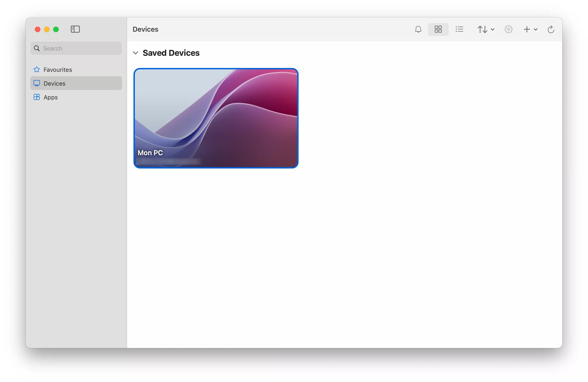Collapse the Saved Devices section
The height and width of the screenshot is (382, 588).
pos(135,53)
